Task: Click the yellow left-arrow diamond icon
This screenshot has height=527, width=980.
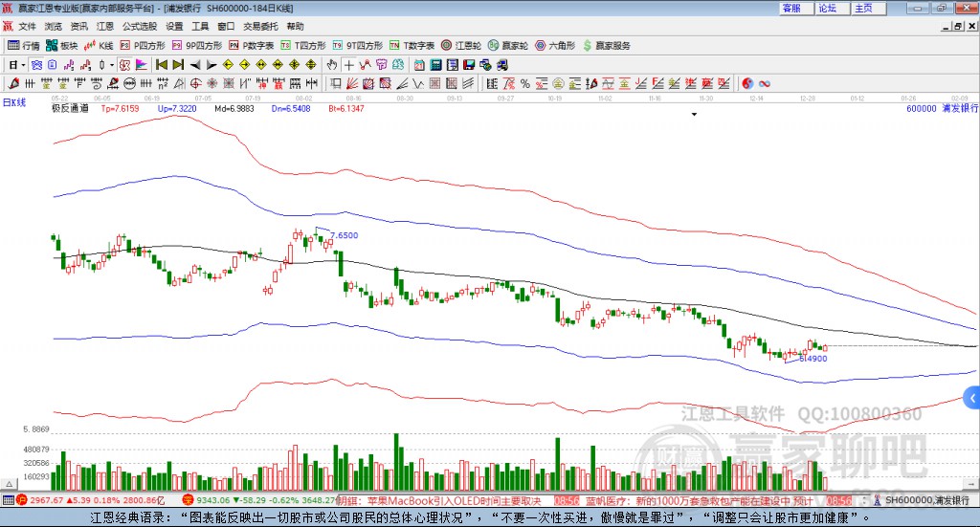Action: 228,65
